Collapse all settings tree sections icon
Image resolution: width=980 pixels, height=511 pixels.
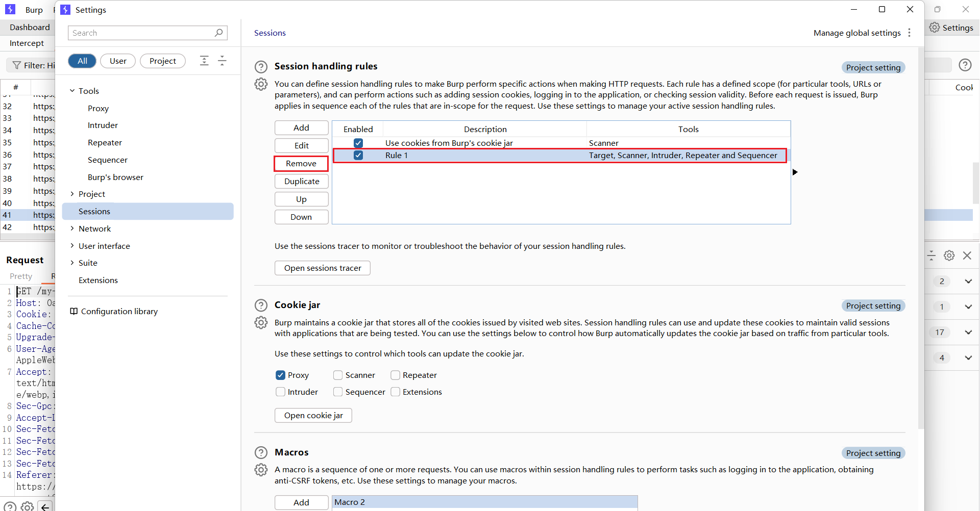222,61
